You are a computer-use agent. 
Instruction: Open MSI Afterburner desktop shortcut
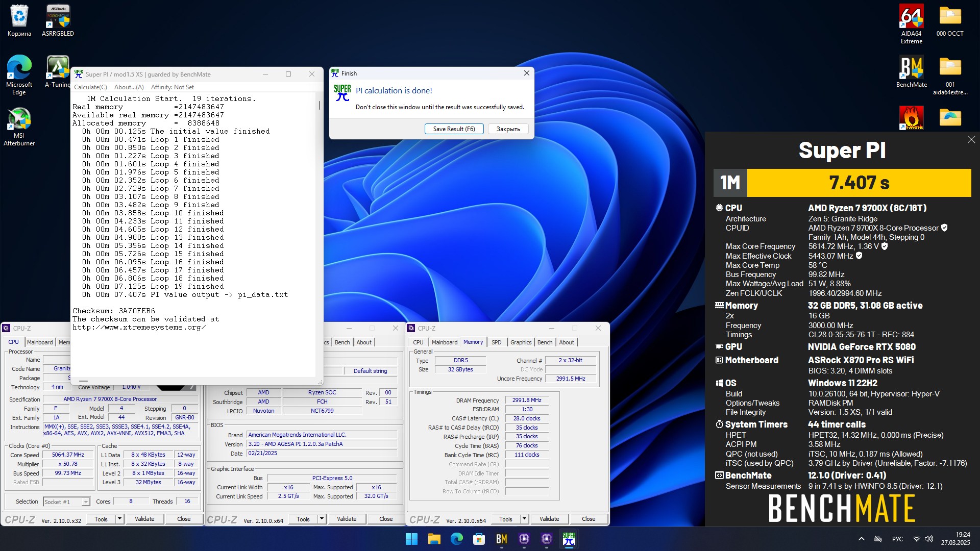click(x=19, y=127)
